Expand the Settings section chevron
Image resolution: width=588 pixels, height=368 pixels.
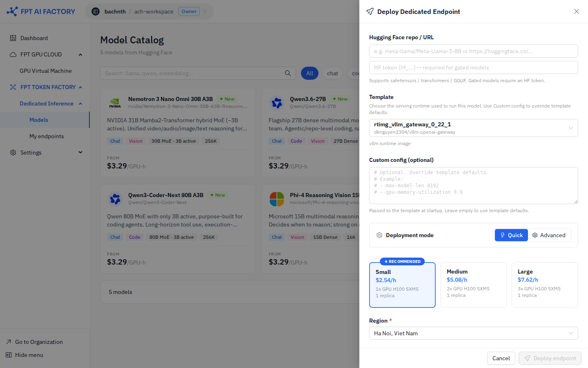tap(80, 153)
